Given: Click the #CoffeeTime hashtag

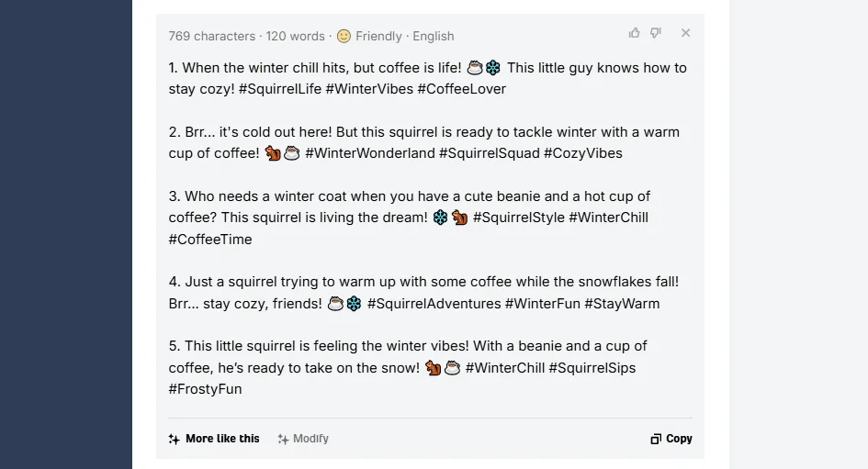Looking at the screenshot, I should [210, 240].
